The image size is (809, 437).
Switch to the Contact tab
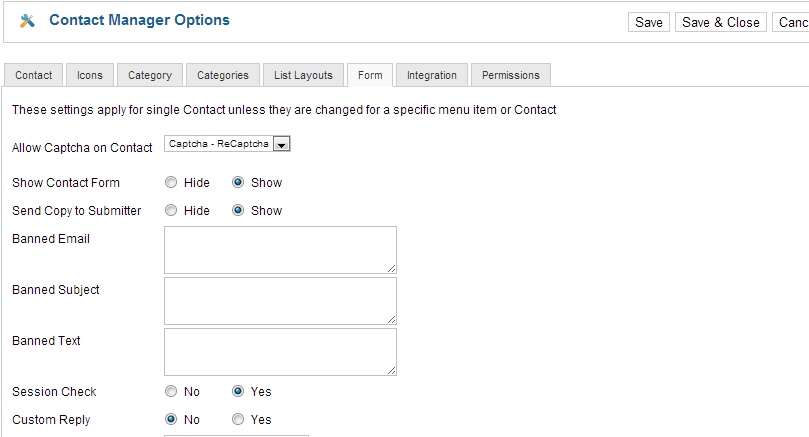34,75
